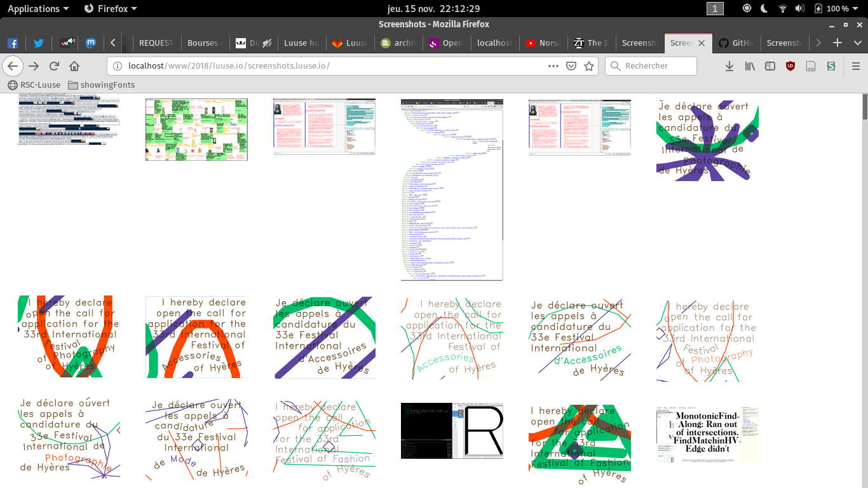This screenshot has height=488, width=868.
Task: Open the RSC-Luuse bookmark
Action: [x=34, y=85]
